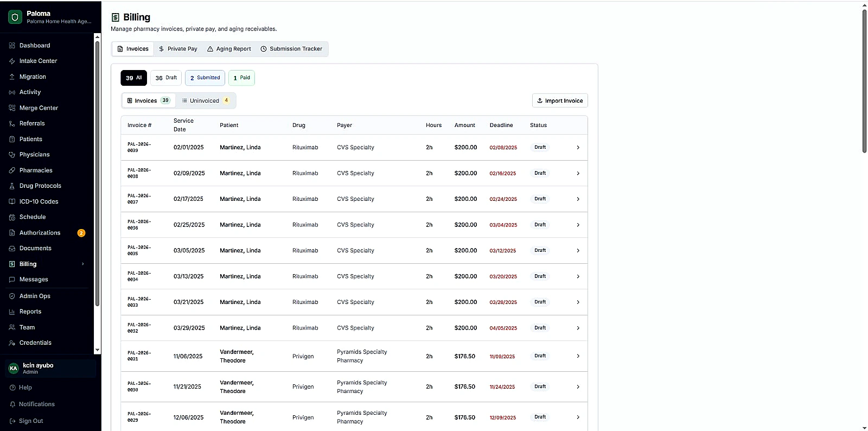This screenshot has width=868, height=431.
Task: Click the Intake Center lightning icon
Action: [x=12, y=61]
